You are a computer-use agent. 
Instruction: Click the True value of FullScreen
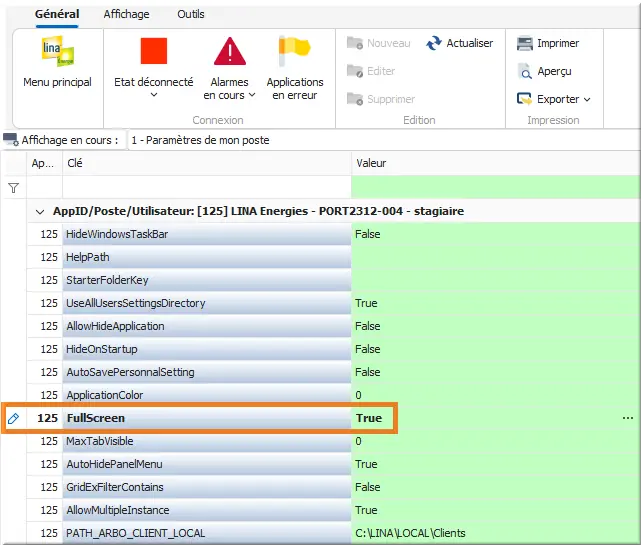tap(369, 418)
